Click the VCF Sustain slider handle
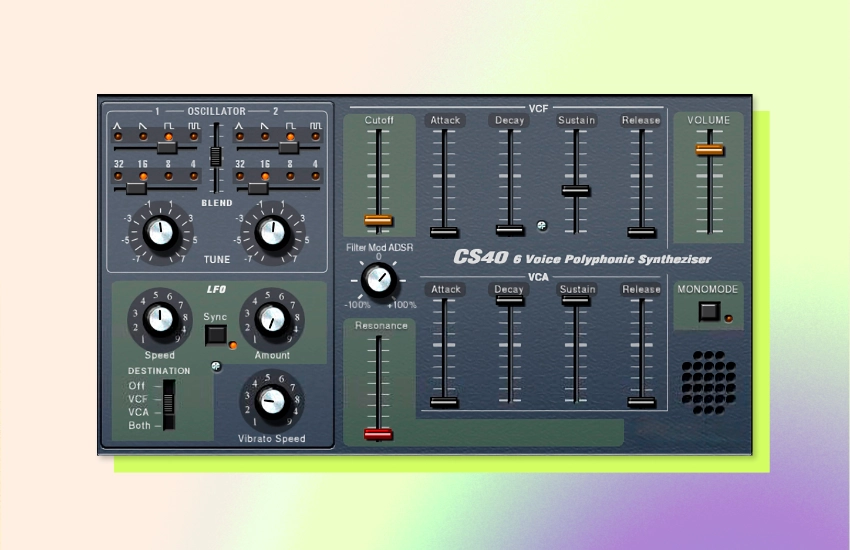850x550 pixels. click(x=576, y=190)
